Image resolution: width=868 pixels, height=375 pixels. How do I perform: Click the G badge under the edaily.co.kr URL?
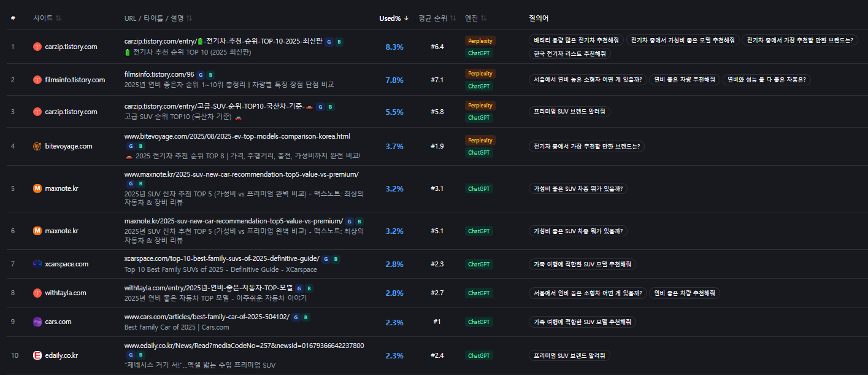(131, 355)
